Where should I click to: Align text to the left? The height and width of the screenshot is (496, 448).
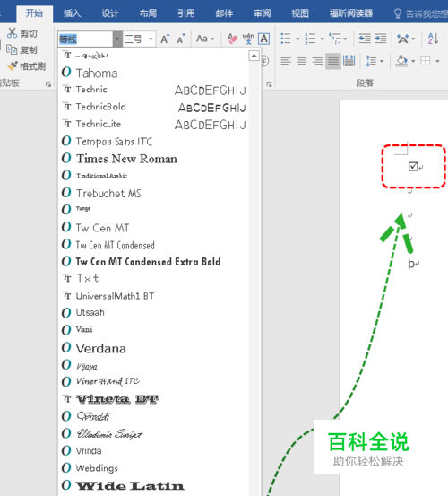286,61
